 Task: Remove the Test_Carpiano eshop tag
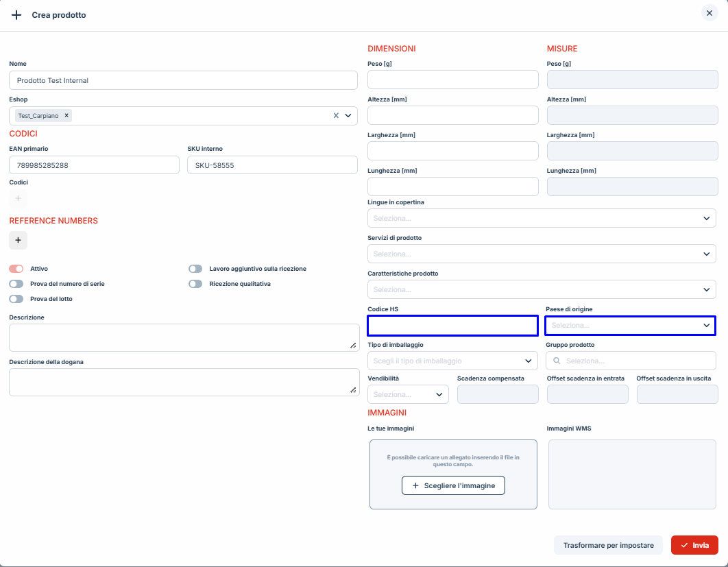coord(66,116)
